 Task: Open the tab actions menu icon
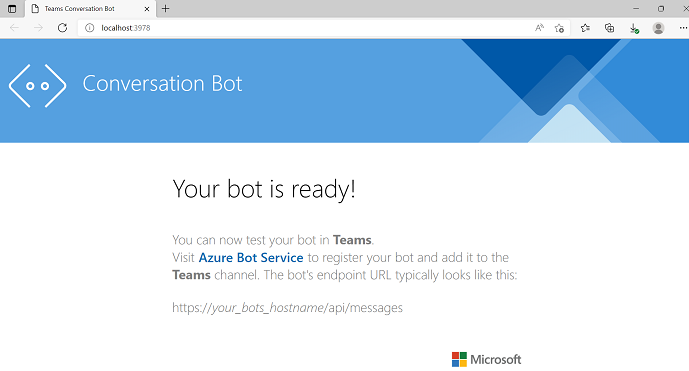click(x=12, y=9)
